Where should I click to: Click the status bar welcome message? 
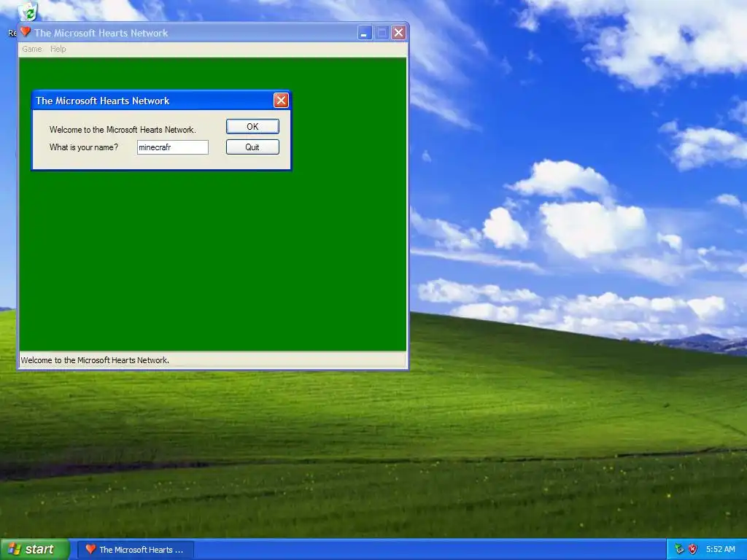tap(95, 360)
